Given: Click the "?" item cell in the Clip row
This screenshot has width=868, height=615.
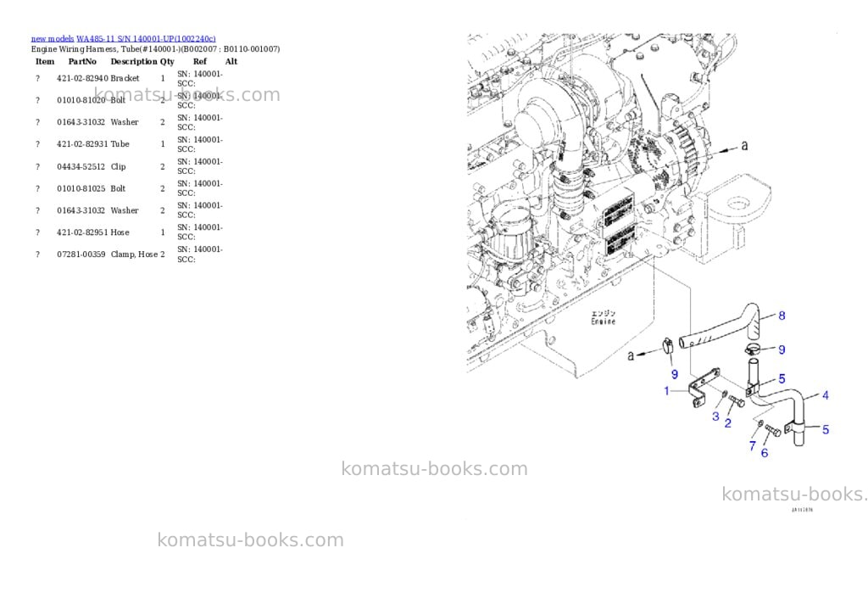Looking at the screenshot, I should pos(37,167).
